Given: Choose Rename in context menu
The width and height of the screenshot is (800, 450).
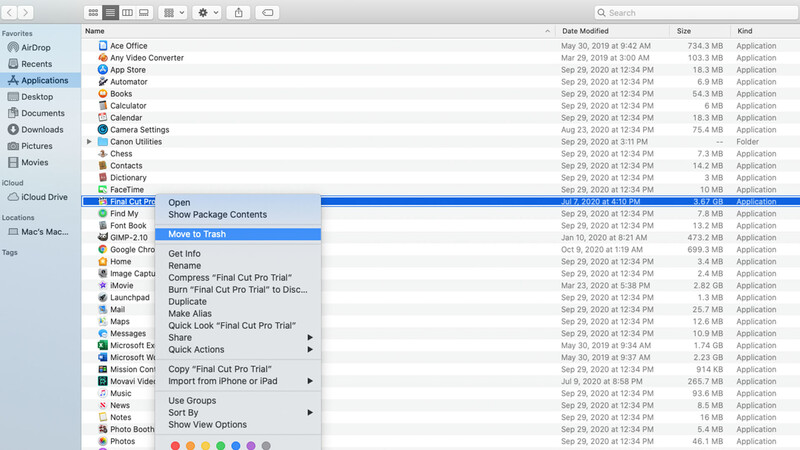Looking at the screenshot, I should click(238, 265).
